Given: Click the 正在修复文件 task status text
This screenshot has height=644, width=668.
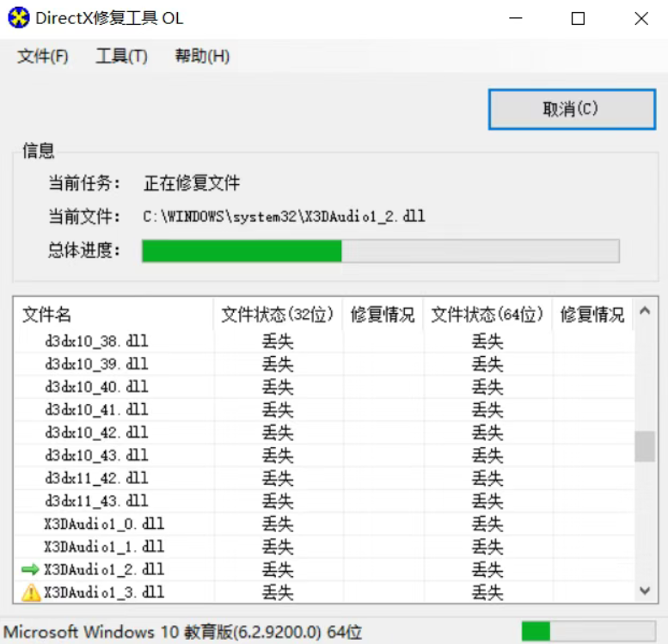Looking at the screenshot, I should click(x=192, y=183).
